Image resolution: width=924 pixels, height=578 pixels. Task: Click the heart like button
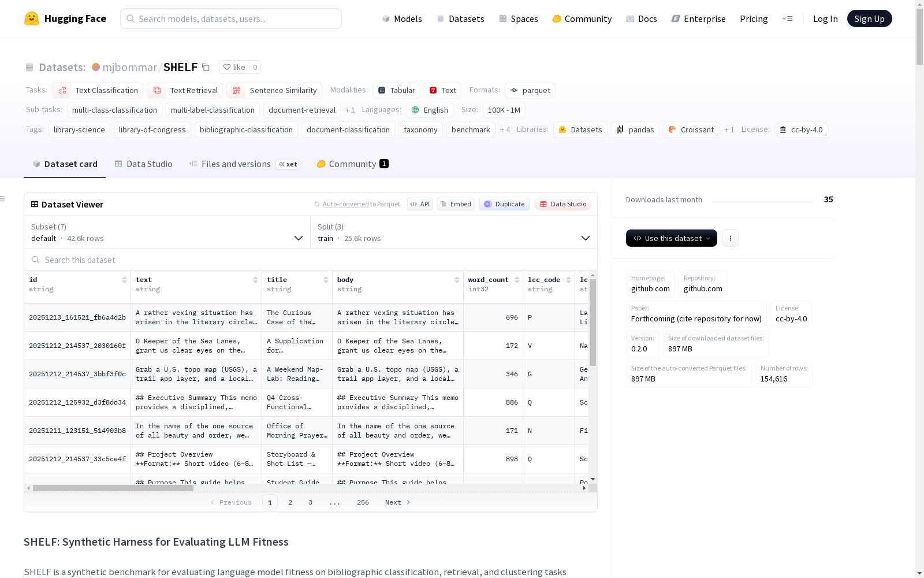point(234,67)
